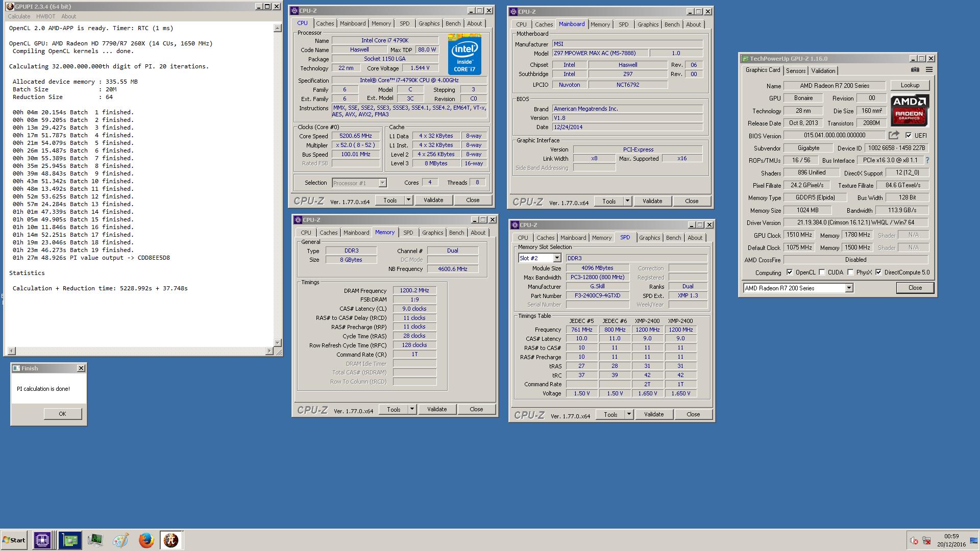The width and height of the screenshot is (980, 551).
Task: Expand Tools dropdown arrow in CPU-Z SPD window
Action: point(629,414)
